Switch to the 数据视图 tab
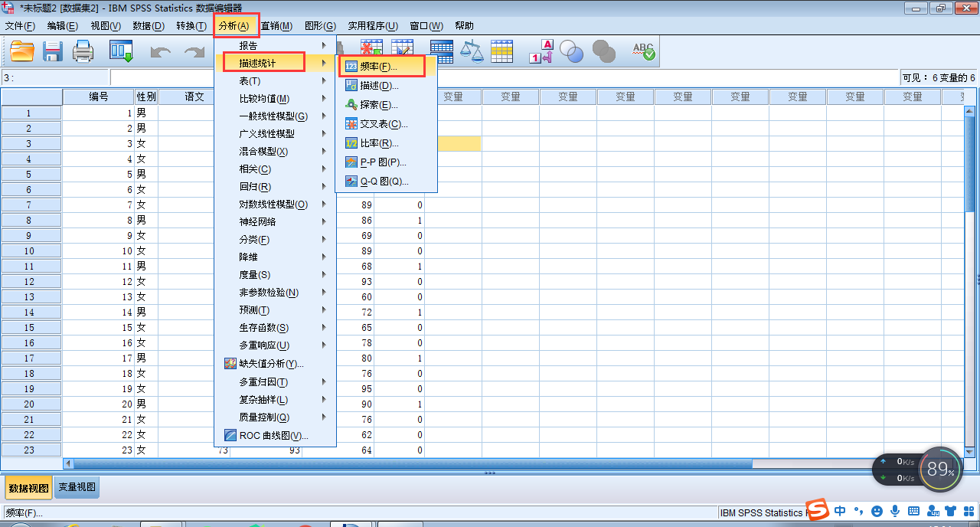 pos(29,487)
